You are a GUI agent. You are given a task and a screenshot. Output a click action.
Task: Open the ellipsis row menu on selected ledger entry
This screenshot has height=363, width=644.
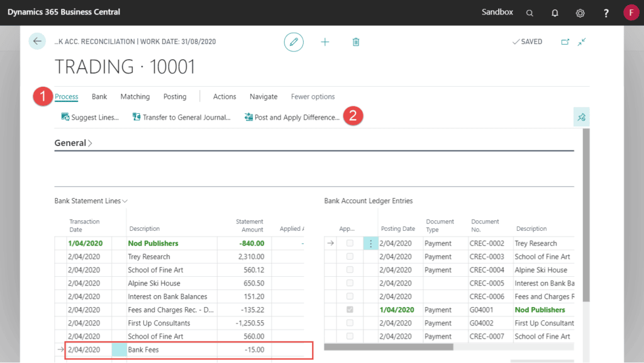coord(370,243)
